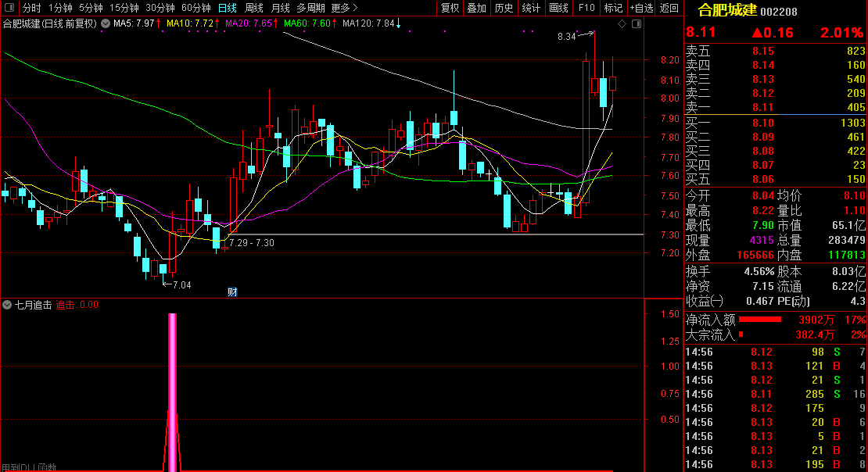Click the 复权 adjustment button
This screenshot has height=472, width=868.
coord(450,8)
